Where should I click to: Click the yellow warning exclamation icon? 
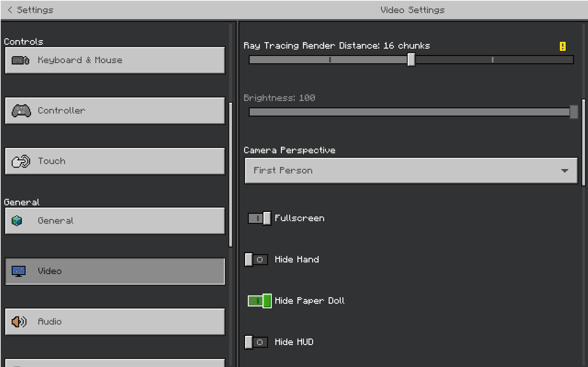[x=563, y=46]
